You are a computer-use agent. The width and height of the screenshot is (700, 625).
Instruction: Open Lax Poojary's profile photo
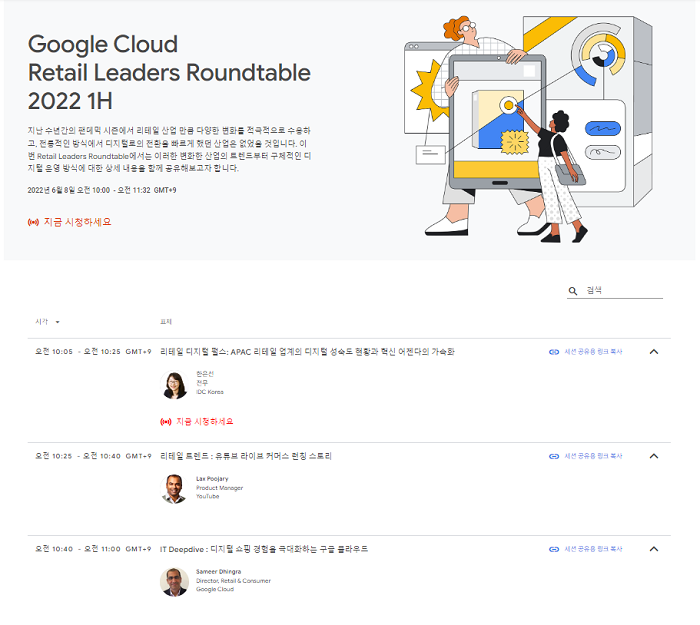click(x=174, y=489)
